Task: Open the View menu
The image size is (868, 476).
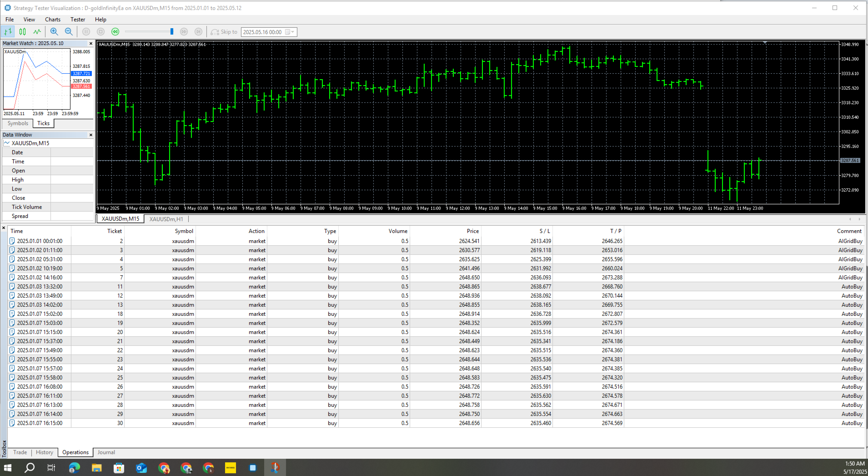Action: coord(29,20)
